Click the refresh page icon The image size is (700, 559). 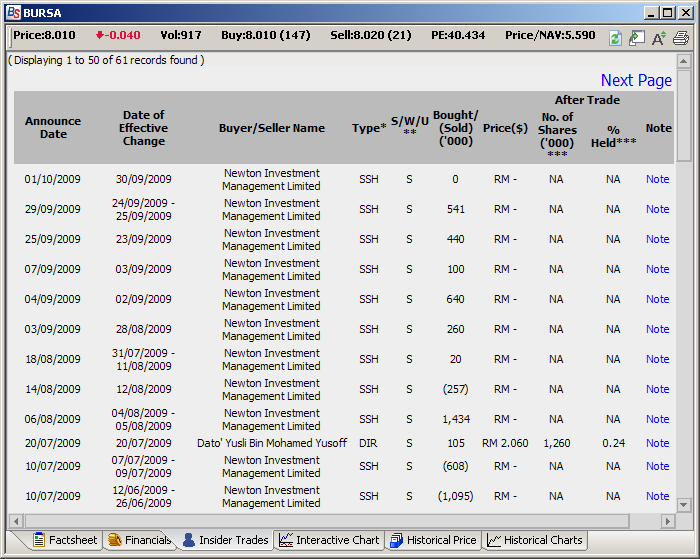pos(615,38)
